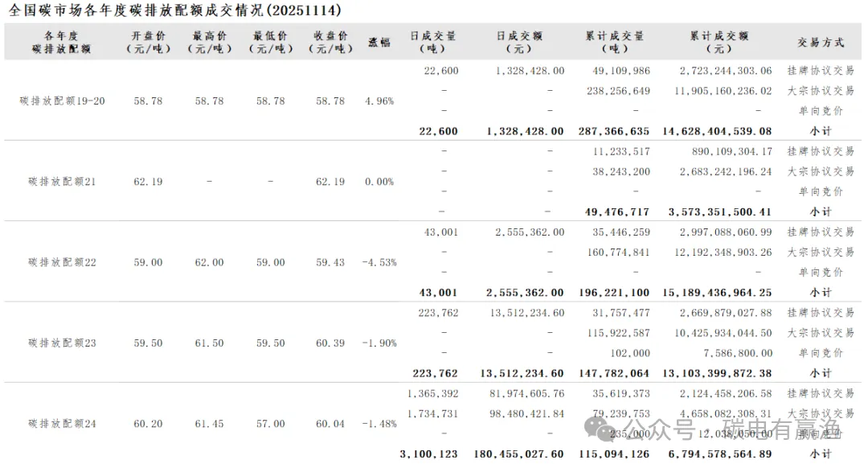Viewport: 868px width, 464px height.
Task: Click the 碳排放配额24 row label
Action: [x=62, y=423]
